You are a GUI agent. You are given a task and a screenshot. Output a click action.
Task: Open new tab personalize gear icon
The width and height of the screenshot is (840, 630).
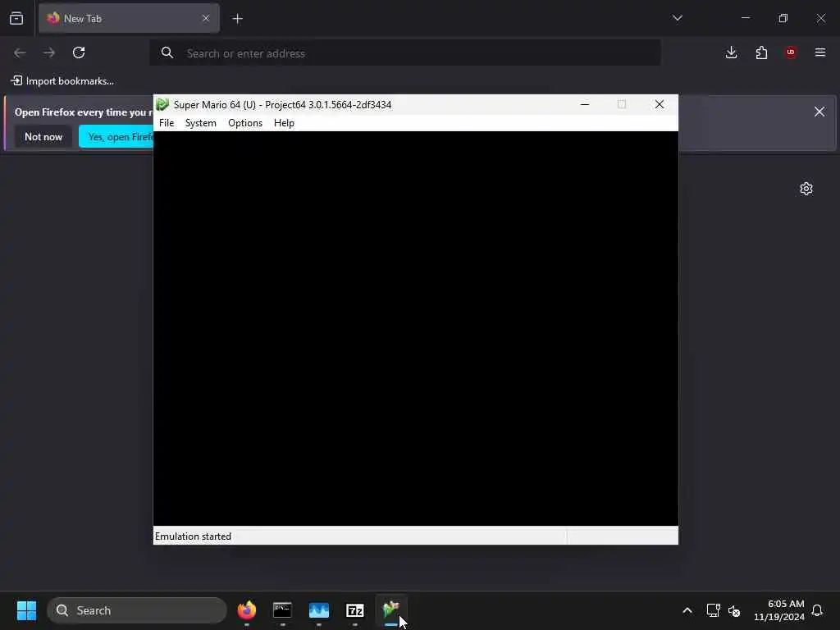pos(806,189)
